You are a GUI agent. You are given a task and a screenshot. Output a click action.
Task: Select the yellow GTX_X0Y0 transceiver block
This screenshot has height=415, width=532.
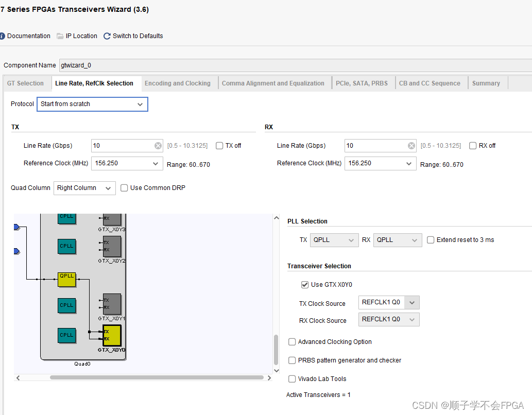tap(112, 335)
